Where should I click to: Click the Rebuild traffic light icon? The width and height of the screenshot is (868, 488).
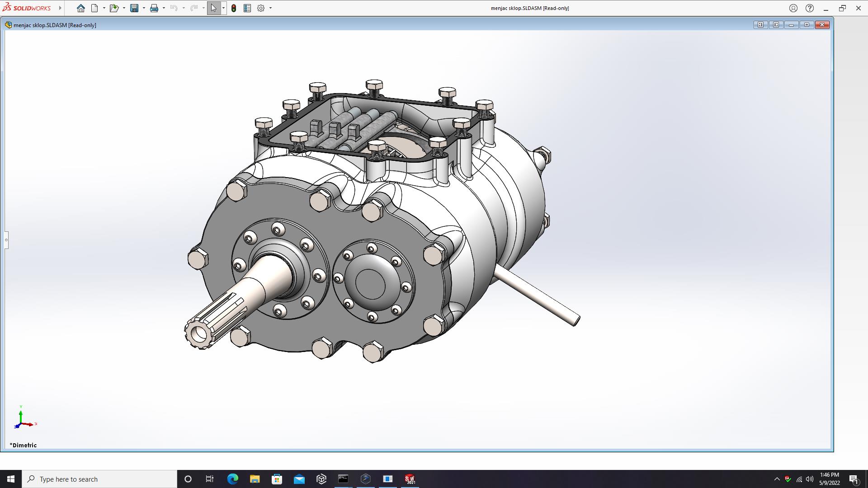(234, 8)
